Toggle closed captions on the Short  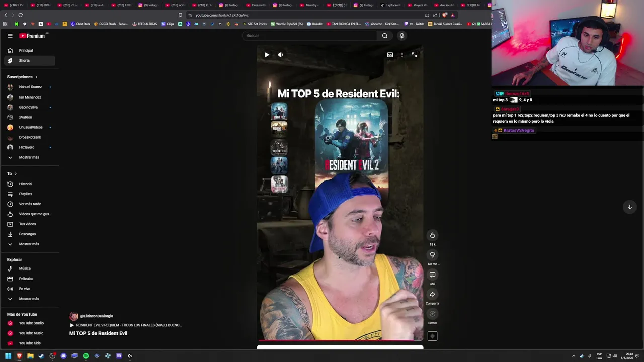[390, 55]
